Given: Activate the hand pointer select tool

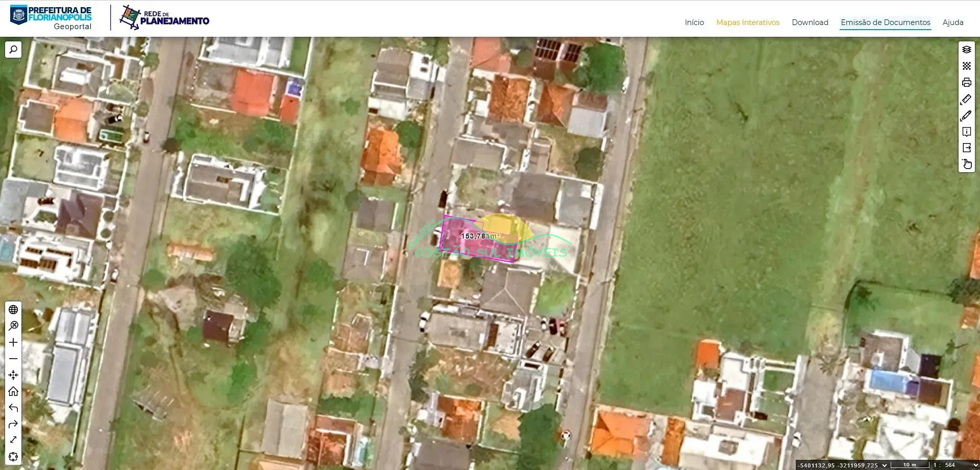Looking at the screenshot, I should point(966,164).
